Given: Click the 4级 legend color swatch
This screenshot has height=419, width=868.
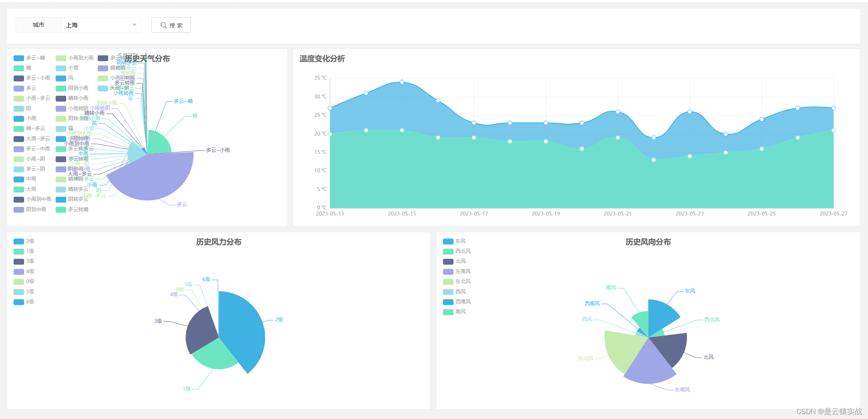Looking at the screenshot, I should 19,271.
